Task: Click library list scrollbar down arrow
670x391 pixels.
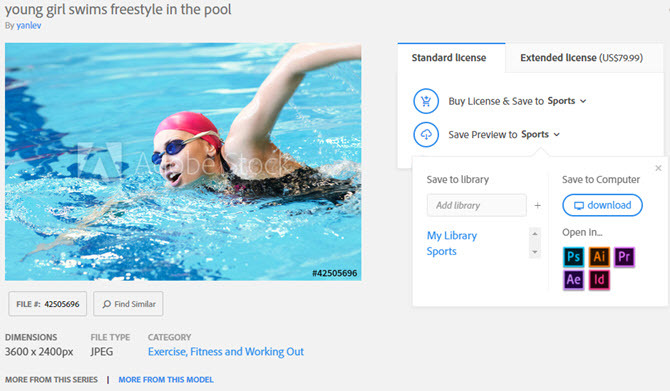Action: click(535, 252)
